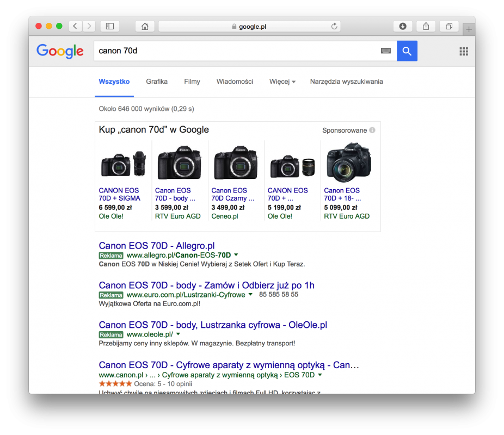This screenshot has width=504, height=435.
Task: Toggle the Safari sidebar icon
Action: pyautogui.click(x=109, y=26)
